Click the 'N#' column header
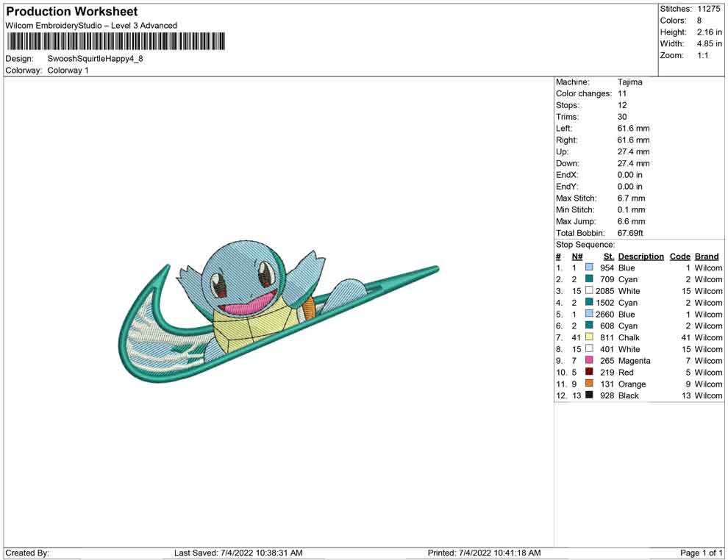Viewport: 728px width, 560px height. [x=577, y=256]
